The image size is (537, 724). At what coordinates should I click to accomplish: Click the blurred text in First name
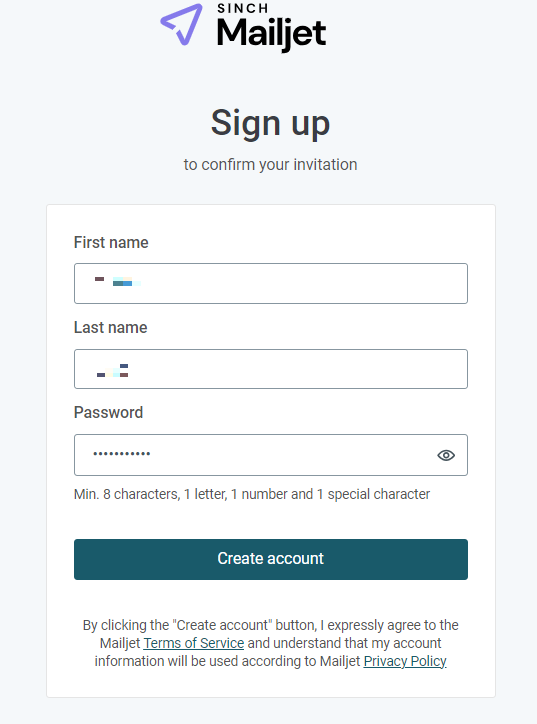coord(117,281)
